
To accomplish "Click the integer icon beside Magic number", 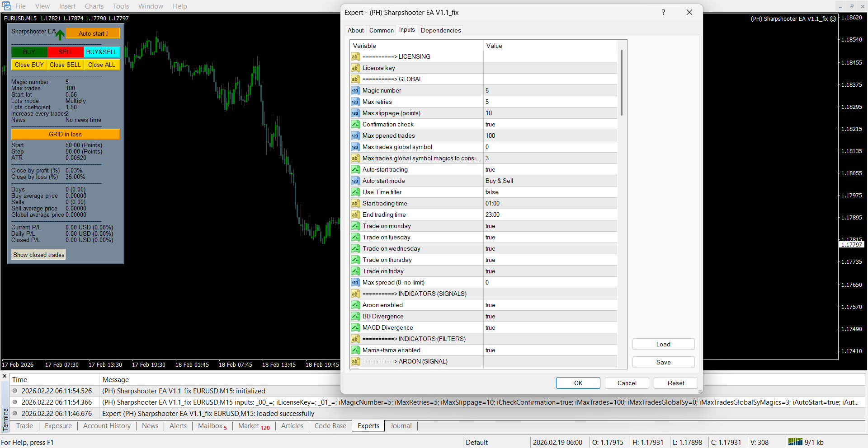I will [x=355, y=90].
